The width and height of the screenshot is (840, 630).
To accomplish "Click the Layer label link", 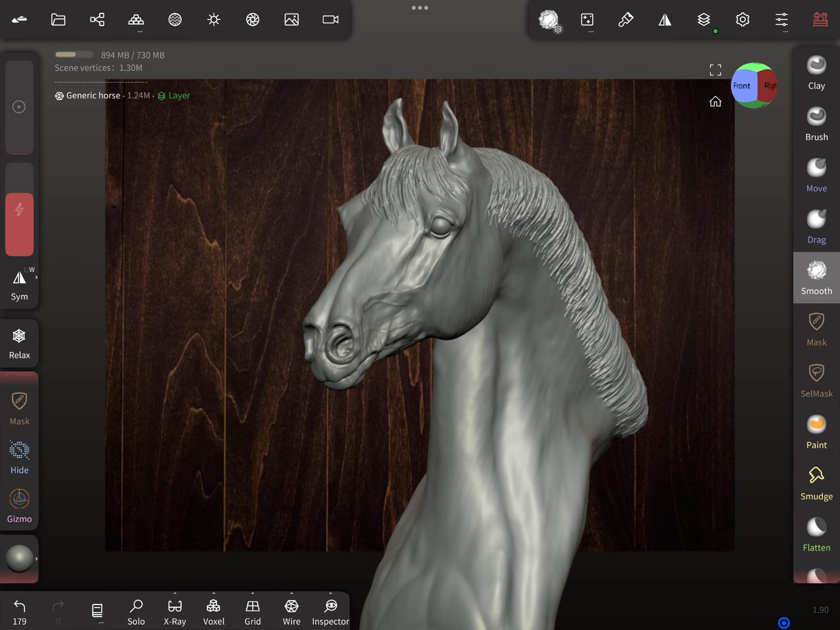I will tap(178, 95).
